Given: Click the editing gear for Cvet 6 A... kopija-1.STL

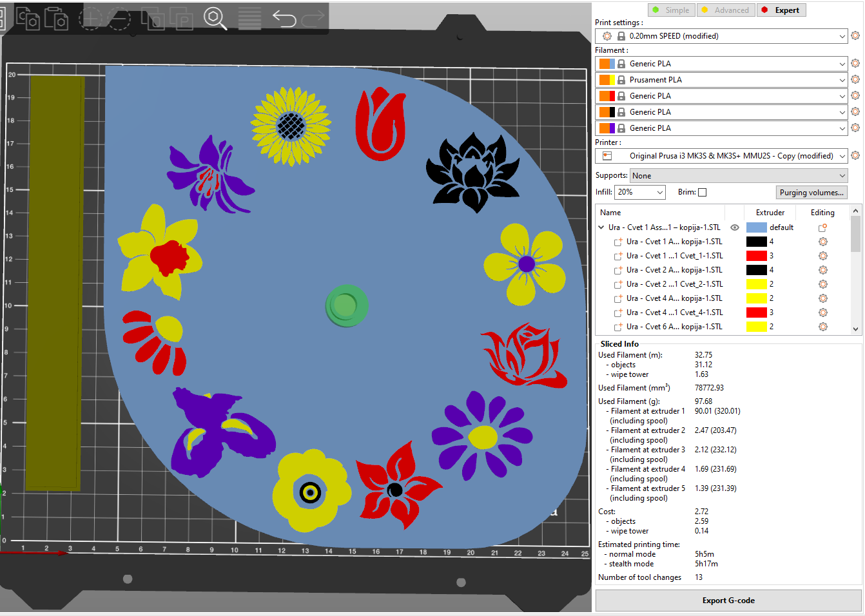Looking at the screenshot, I should 823,327.
